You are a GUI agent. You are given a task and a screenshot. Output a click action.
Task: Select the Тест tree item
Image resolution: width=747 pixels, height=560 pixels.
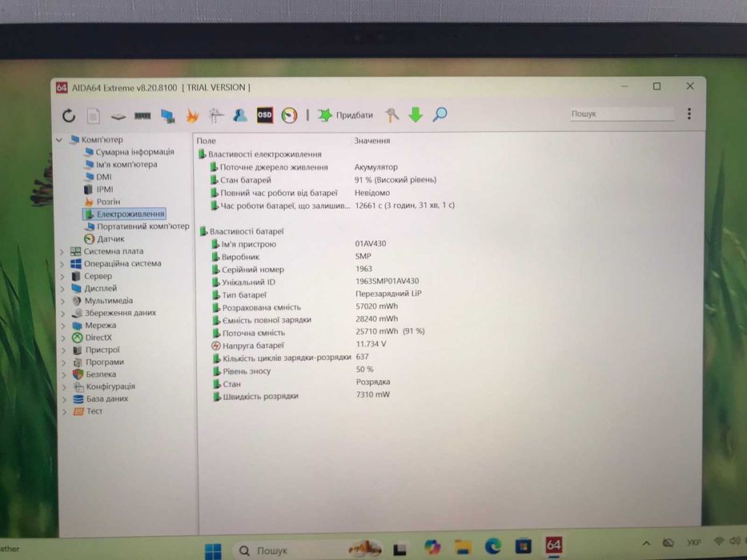pyautogui.click(x=88, y=411)
